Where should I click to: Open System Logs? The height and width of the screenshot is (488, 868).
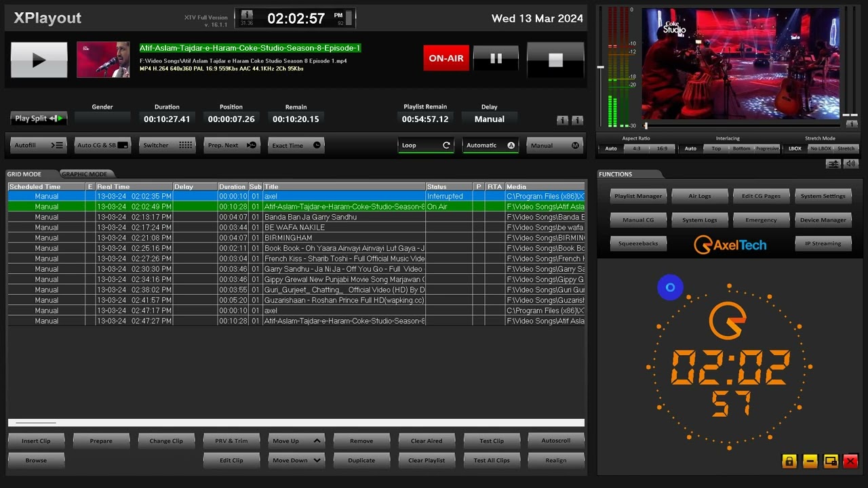(700, 220)
